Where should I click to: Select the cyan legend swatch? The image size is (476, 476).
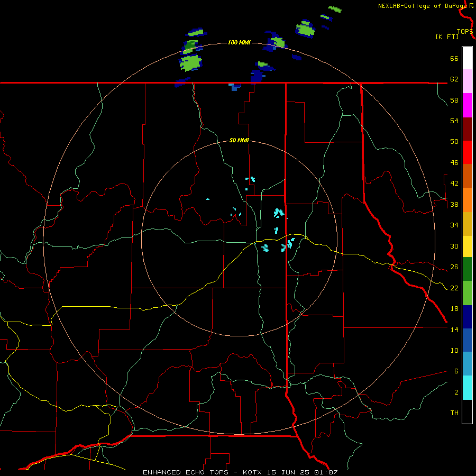[467, 388]
